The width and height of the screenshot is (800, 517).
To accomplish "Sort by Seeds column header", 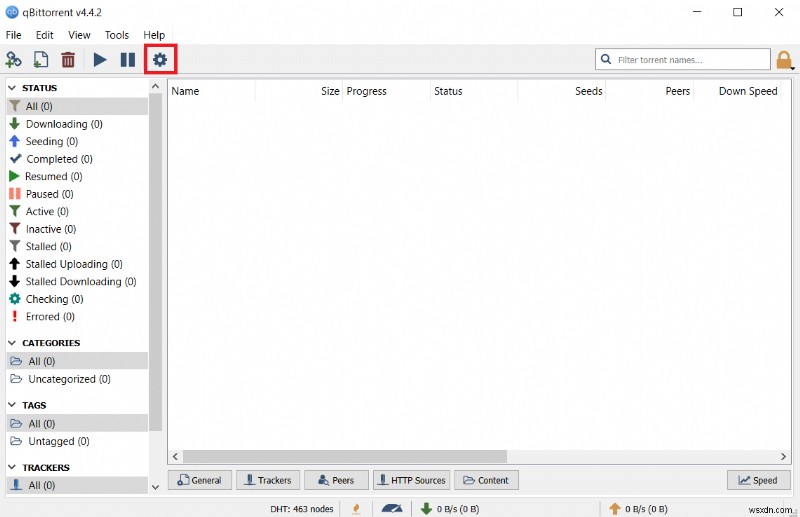I will click(562, 91).
